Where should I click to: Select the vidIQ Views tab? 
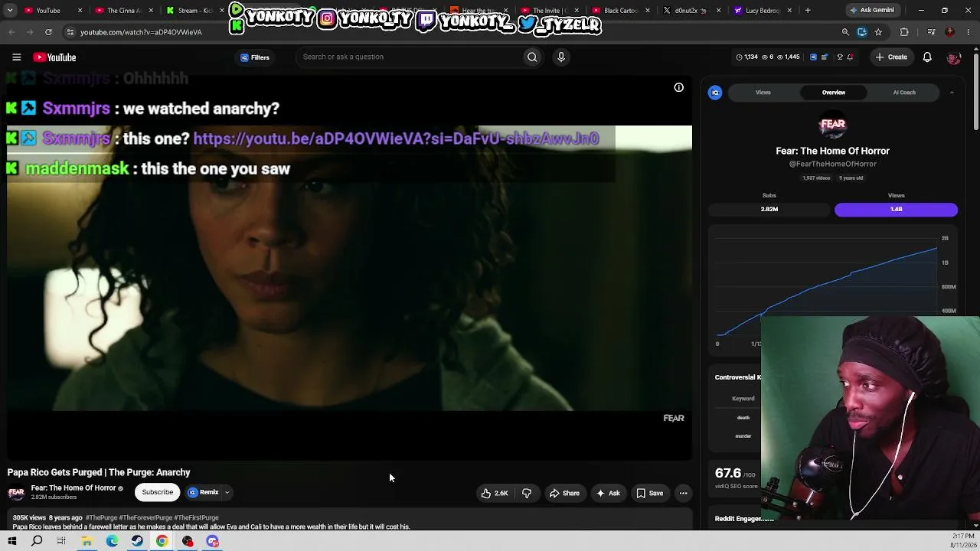click(x=763, y=93)
